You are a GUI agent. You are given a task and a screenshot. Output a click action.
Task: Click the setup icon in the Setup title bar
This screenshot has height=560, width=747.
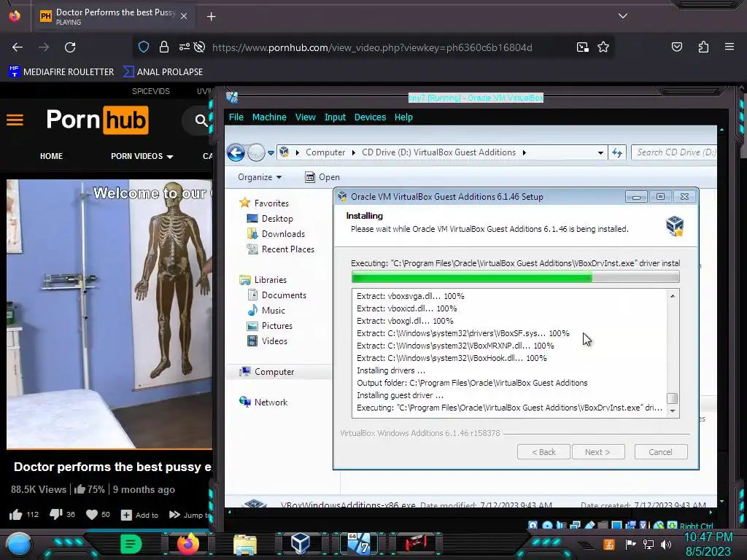coord(341,197)
